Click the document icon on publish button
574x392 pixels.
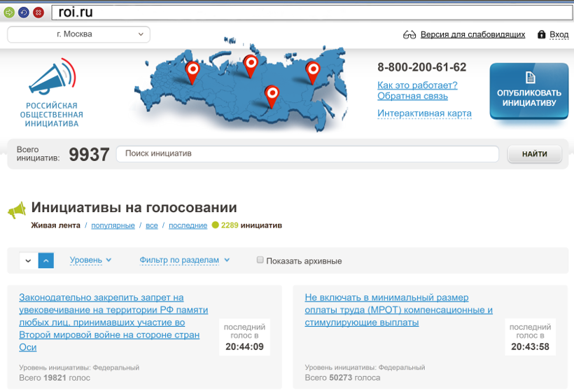point(530,77)
